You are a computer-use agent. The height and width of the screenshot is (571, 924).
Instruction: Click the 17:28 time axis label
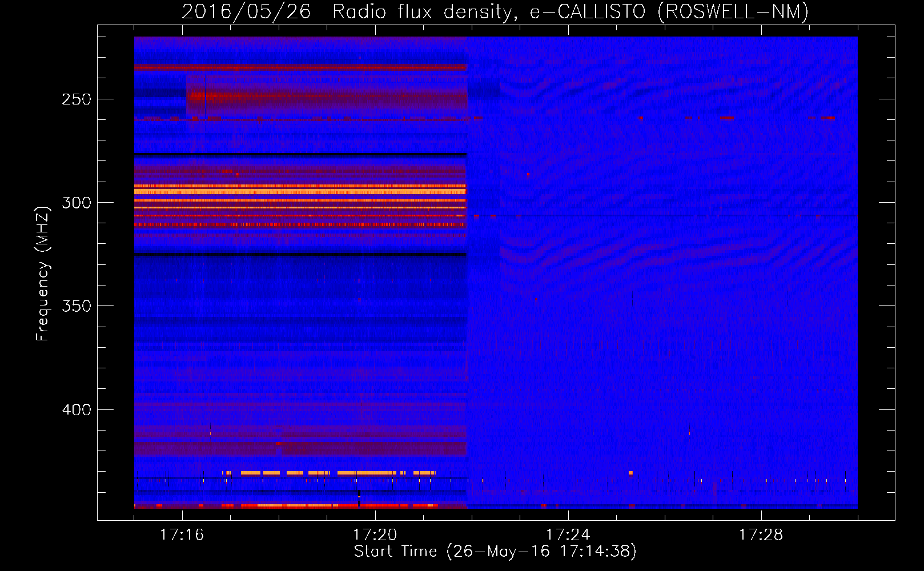click(761, 534)
